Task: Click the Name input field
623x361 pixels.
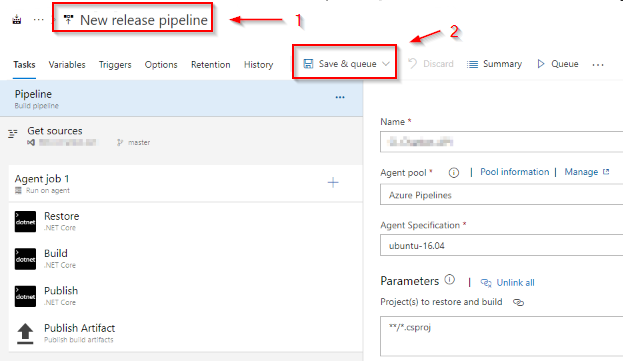Action: (501, 142)
